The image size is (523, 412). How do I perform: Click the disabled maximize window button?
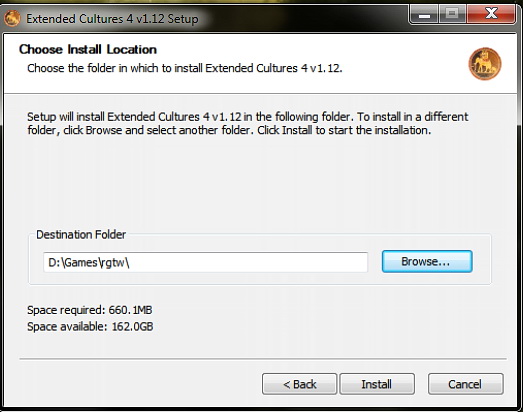452,14
